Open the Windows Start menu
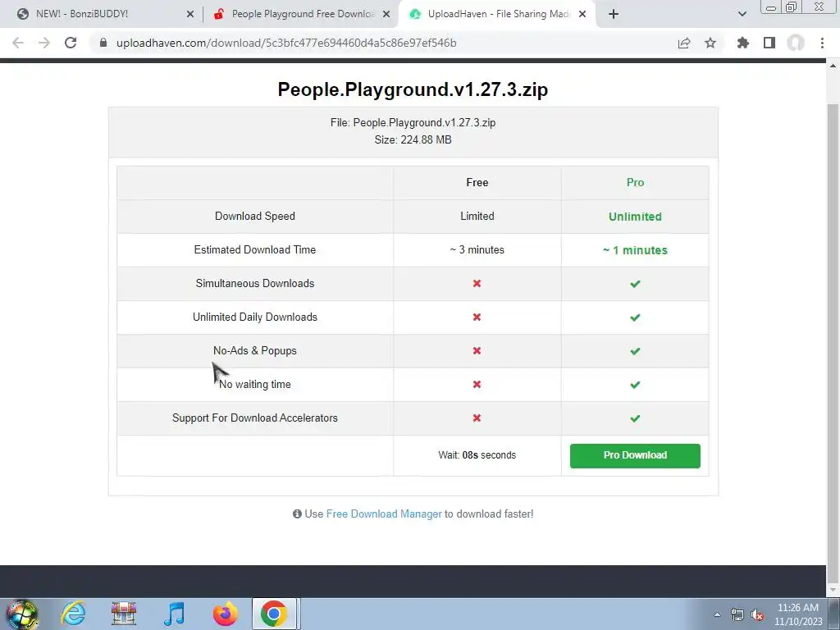Image resolution: width=840 pixels, height=630 pixels. coord(22,614)
